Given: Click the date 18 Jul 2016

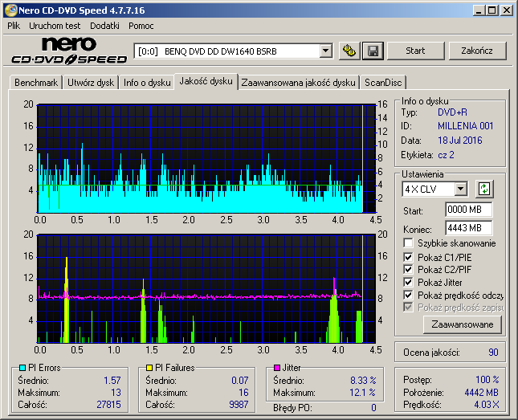Looking at the screenshot, I should coord(460,141).
